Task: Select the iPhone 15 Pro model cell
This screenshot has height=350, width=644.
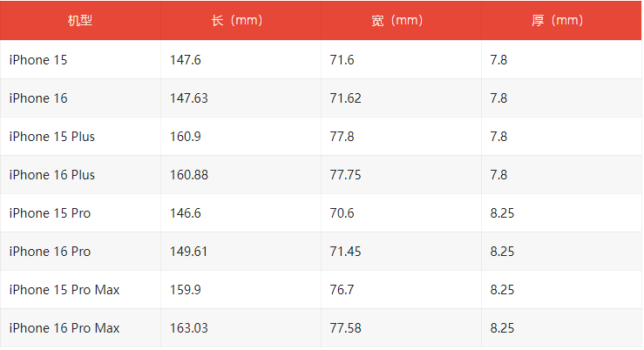Action: click(50, 213)
